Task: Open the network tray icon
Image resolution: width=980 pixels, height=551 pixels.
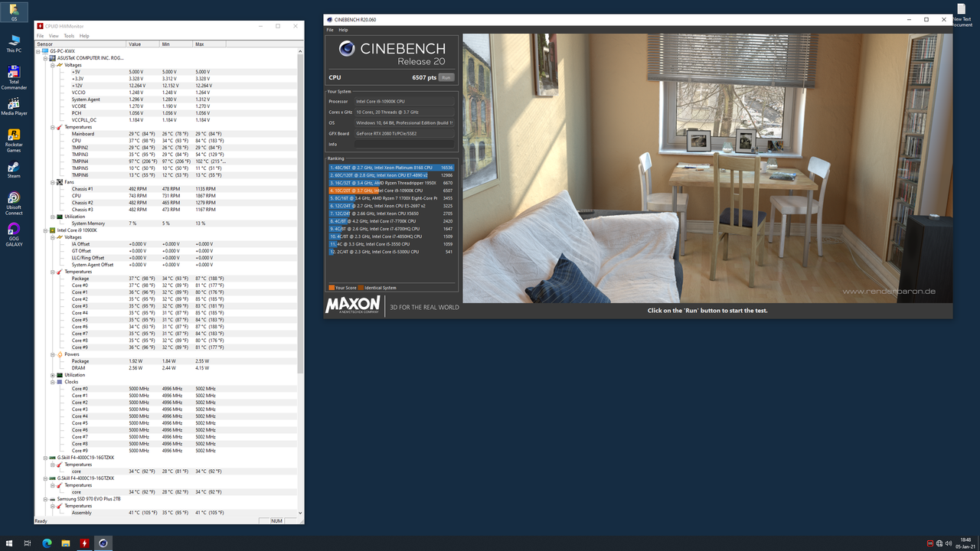Action: point(938,543)
